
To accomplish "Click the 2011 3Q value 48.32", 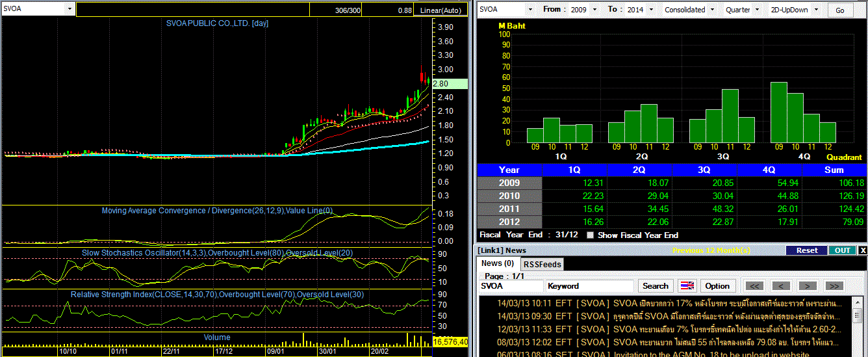I will pyautogui.click(x=722, y=209).
